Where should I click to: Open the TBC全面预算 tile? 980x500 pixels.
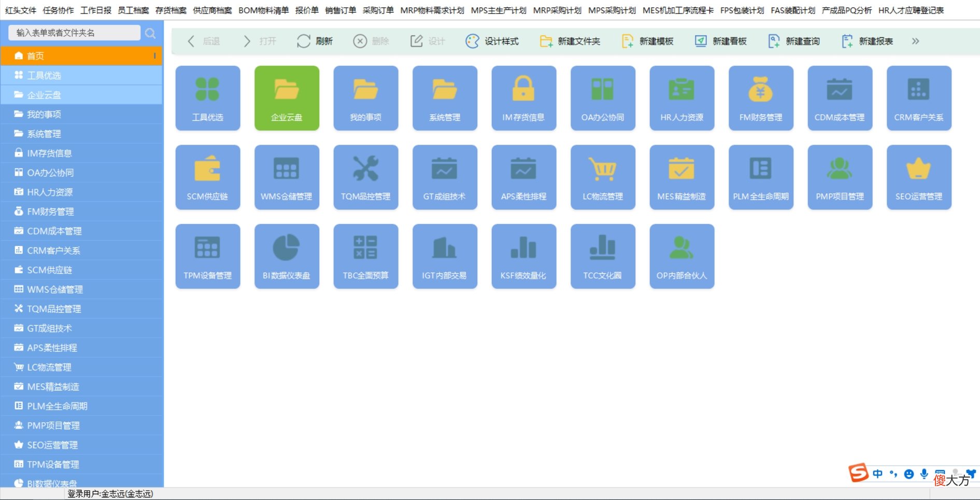[366, 256]
